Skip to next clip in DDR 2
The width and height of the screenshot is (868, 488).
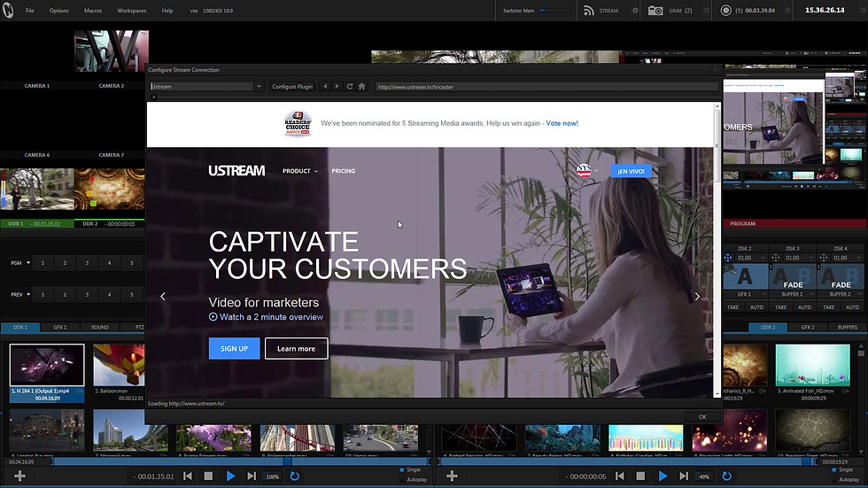(684, 476)
